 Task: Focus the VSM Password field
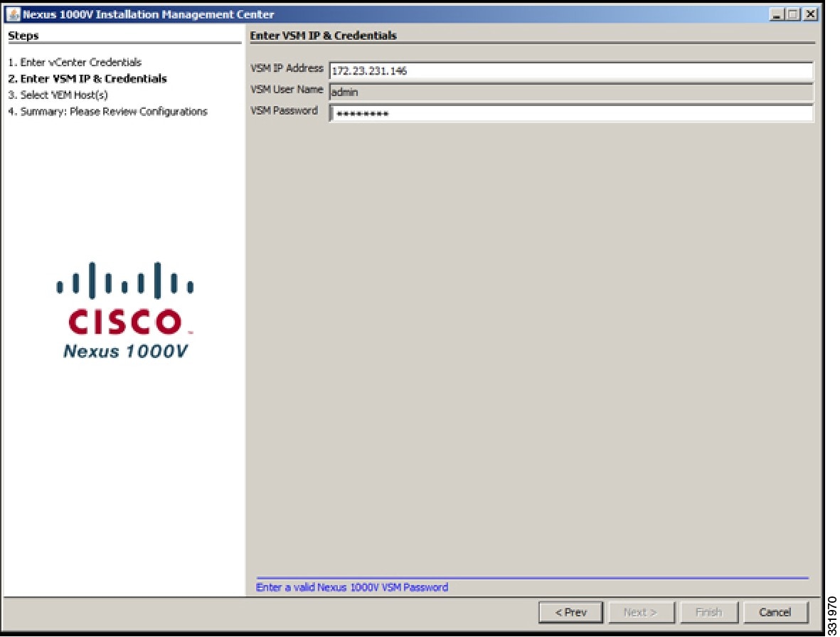(571, 113)
